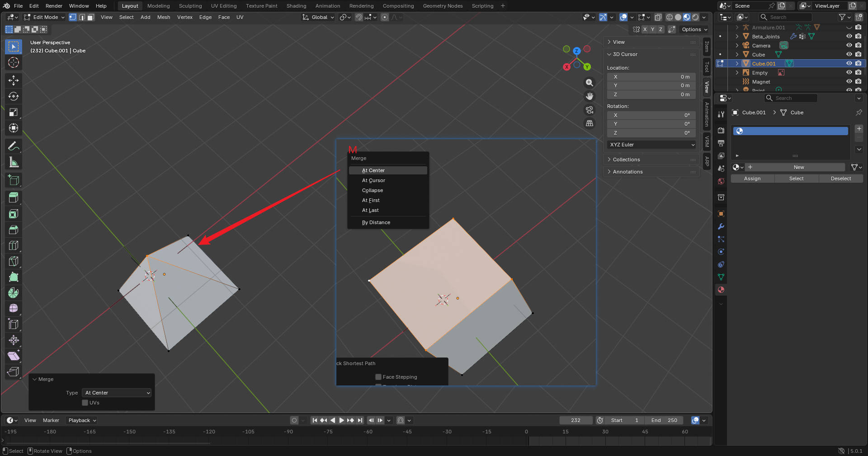The height and width of the screenshot is (456, 868).
Task: Play the animation forward
Action: coord(342,420)
